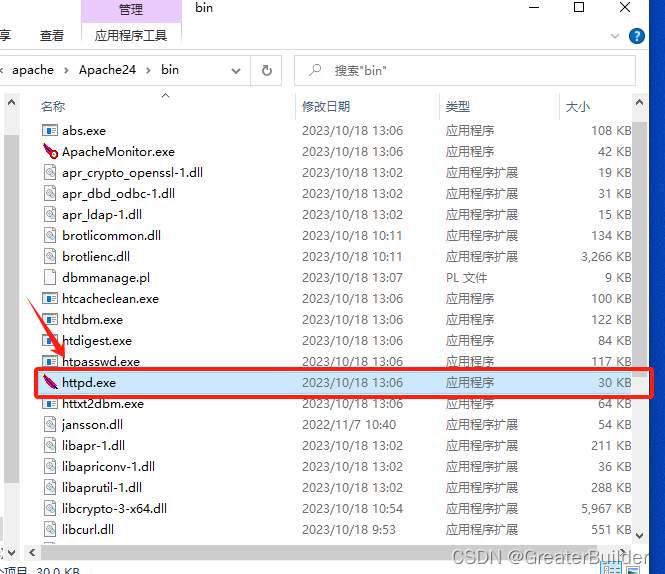The height and width of the screenshot is (574, 665).
Task: Click the abs.exe application icon
Action: click(x=51, y=131)
